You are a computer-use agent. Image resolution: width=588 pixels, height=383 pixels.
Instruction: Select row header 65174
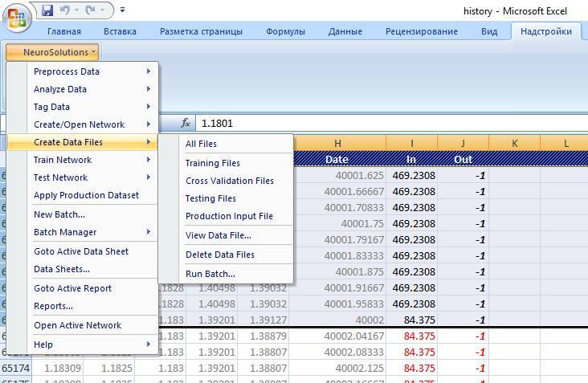(16, 368)
